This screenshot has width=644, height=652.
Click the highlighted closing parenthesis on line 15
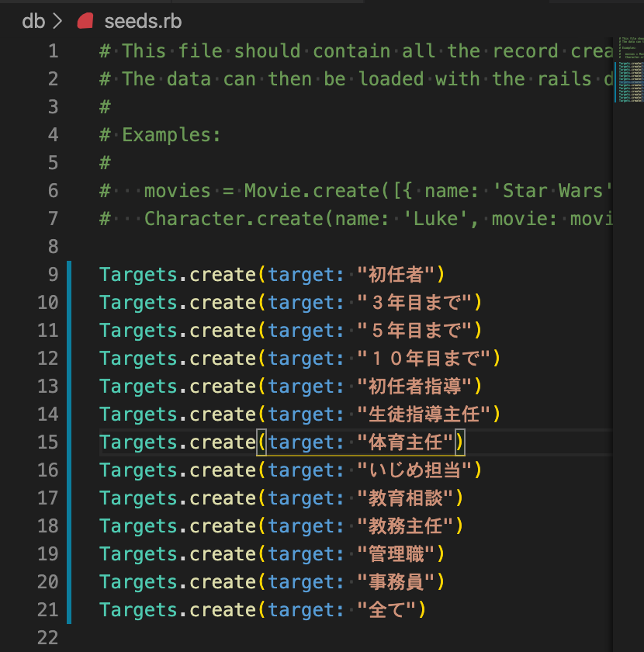pos(459,442)
